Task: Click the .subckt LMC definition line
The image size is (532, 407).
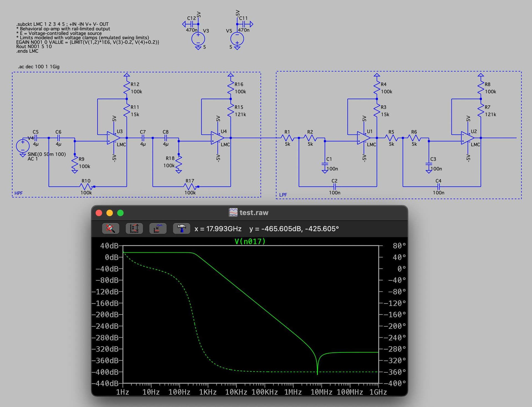Action: coord(62,24)
